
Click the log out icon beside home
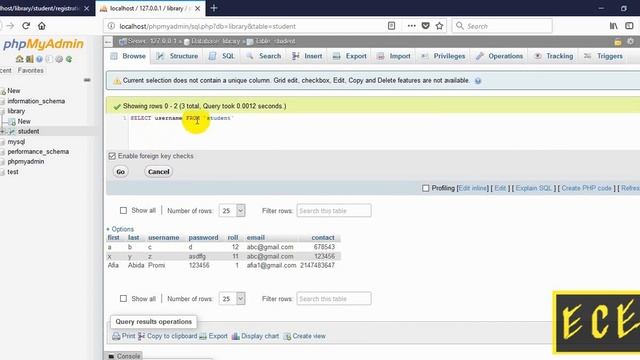tap(29, 59)
